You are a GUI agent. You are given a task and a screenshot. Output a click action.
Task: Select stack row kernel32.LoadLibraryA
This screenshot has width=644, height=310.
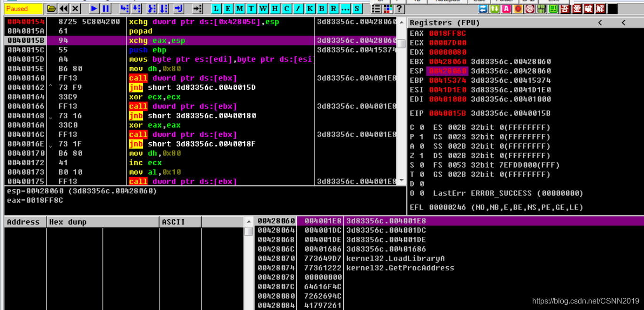pos(449,258)
